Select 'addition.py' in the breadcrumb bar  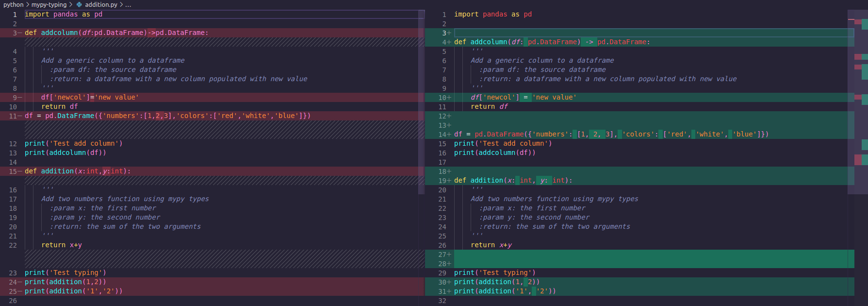pos(101,4)
